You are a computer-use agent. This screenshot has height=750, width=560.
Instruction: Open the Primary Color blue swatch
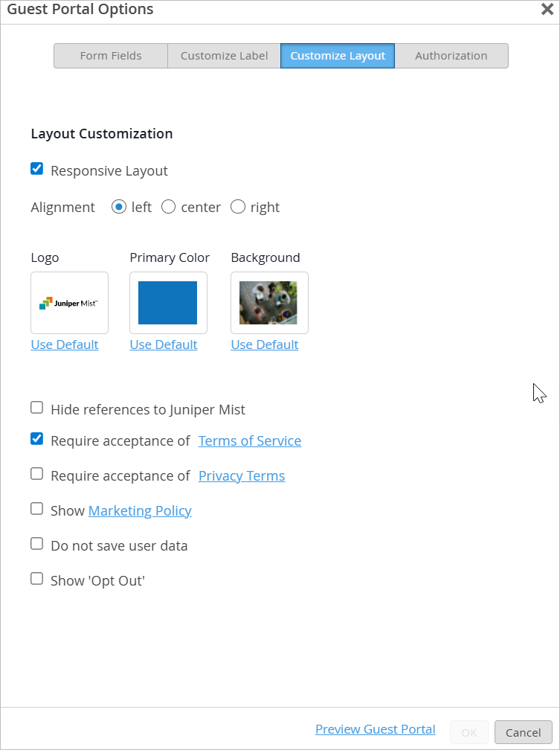pyautogui.click(x=168, y=303)
